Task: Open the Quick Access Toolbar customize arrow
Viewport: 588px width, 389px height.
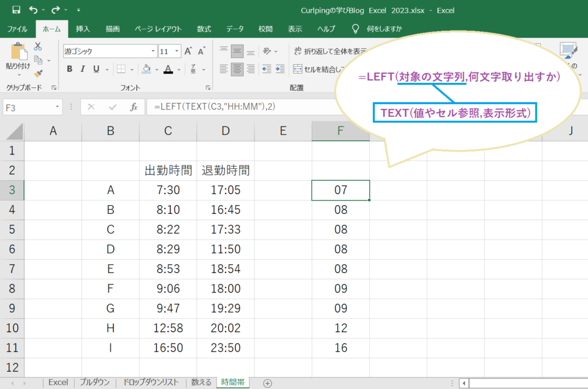Action: (78, 10)
